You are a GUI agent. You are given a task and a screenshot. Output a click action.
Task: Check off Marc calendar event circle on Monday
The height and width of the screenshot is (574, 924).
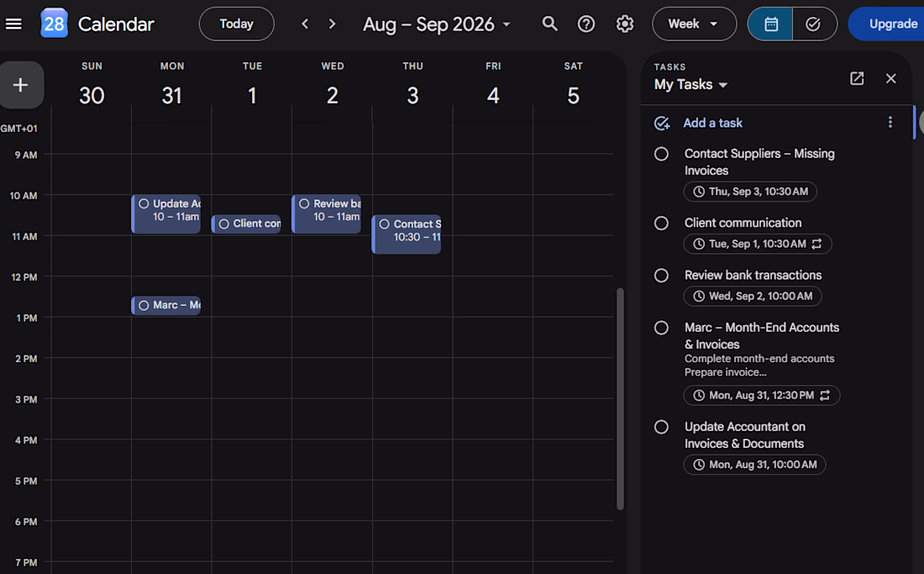[x=144, y=305]
